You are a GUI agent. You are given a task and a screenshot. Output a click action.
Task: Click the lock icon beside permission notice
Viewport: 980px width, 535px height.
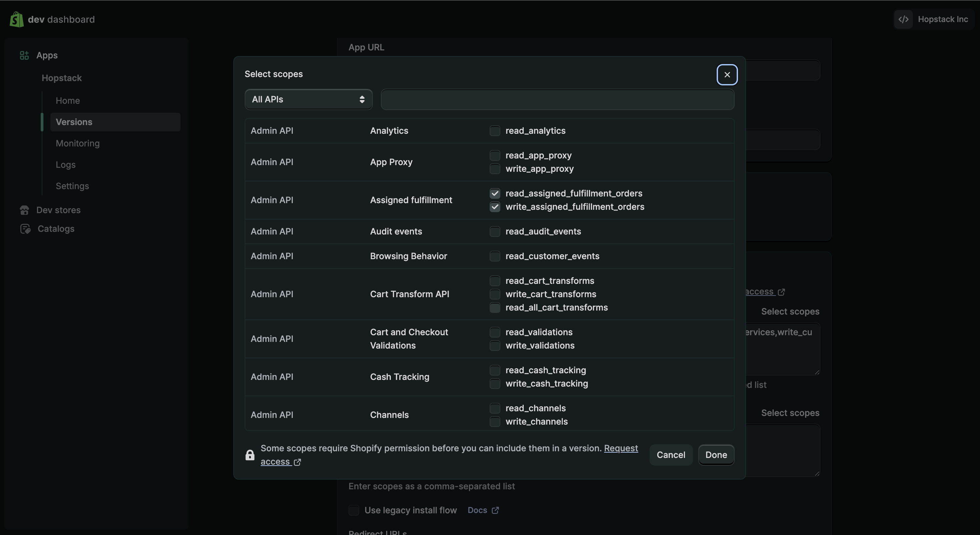pos(250,455)
